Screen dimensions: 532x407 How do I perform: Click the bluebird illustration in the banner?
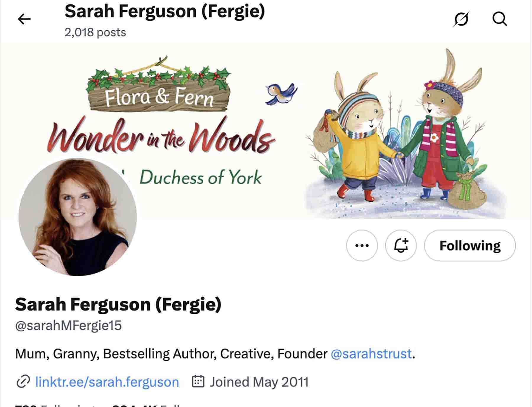281,94
